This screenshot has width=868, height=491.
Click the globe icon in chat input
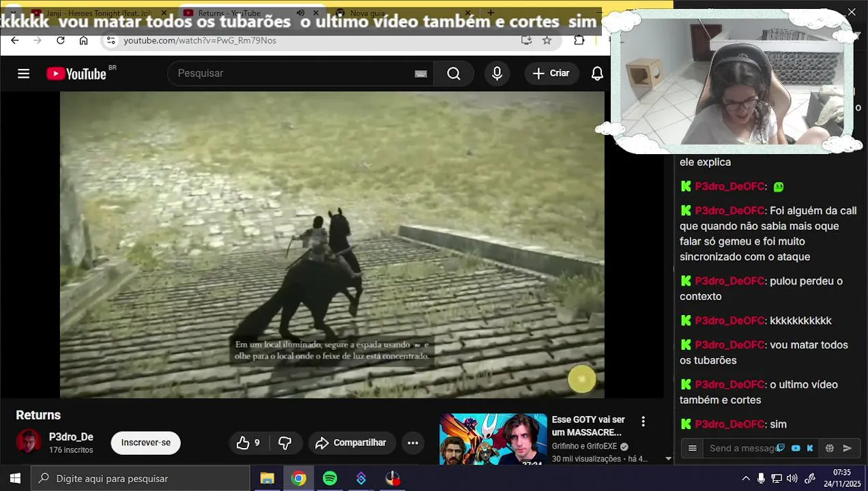pos(830,448)
